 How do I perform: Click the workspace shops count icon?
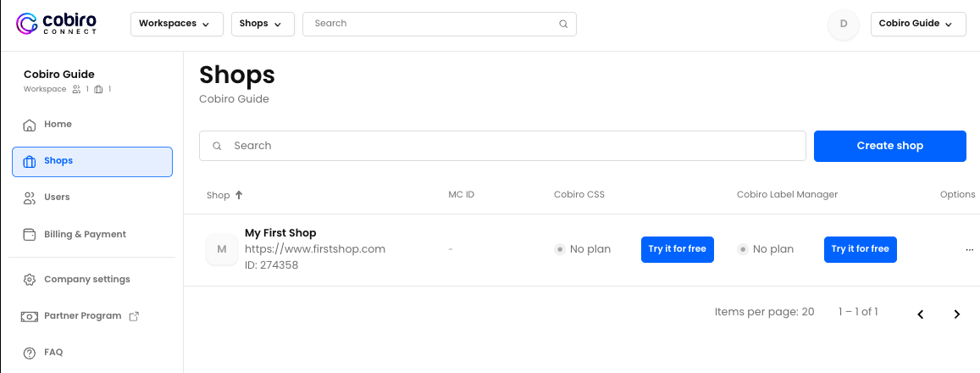[x=98, y=89]
